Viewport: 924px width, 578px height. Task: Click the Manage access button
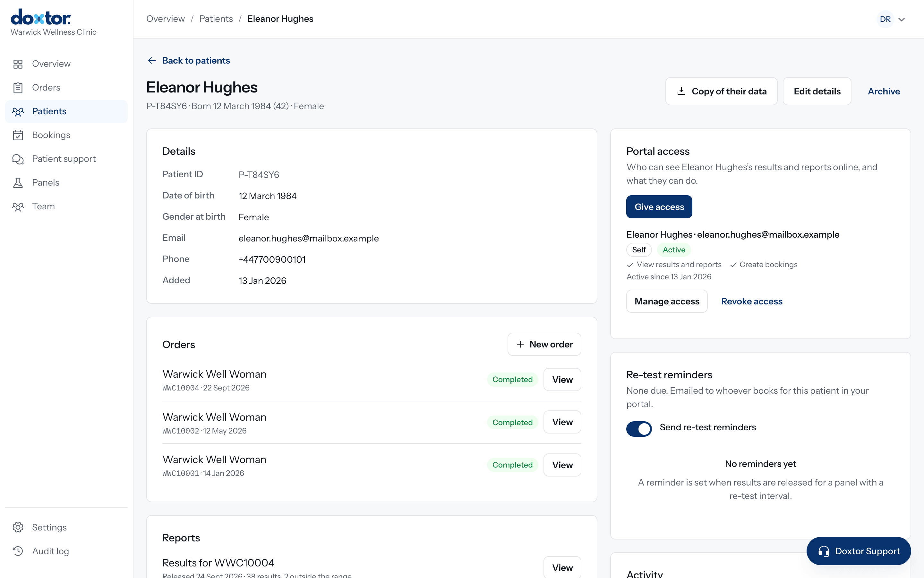point(667,301)
